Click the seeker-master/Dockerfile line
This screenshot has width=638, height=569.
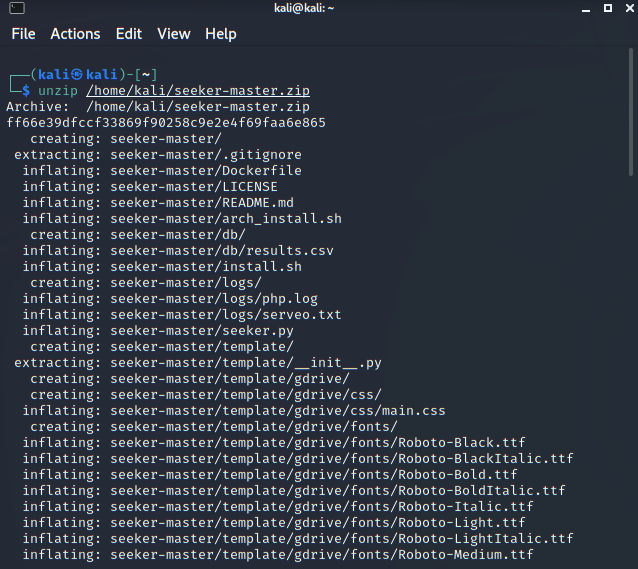(x=162, y=171)
